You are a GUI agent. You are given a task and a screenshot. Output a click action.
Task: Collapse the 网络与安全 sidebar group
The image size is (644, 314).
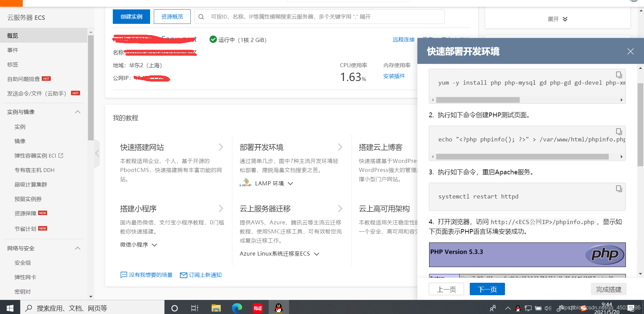tap(78, 248)
